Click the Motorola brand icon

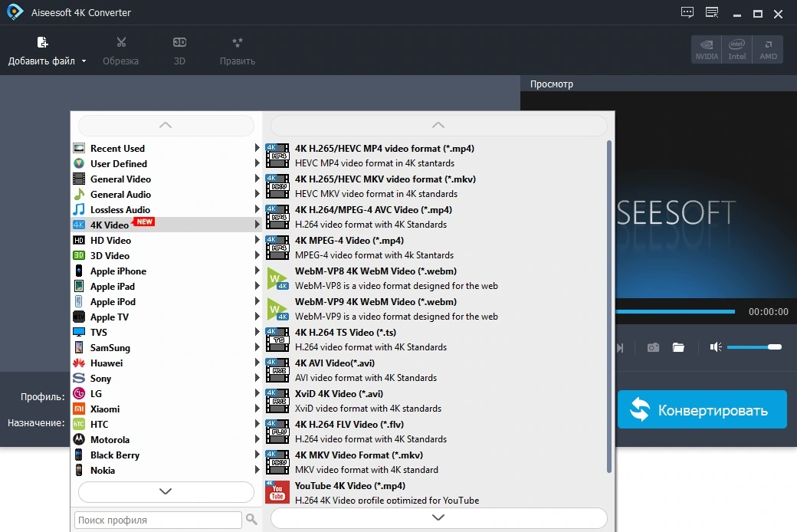click(x=79, y=439)
